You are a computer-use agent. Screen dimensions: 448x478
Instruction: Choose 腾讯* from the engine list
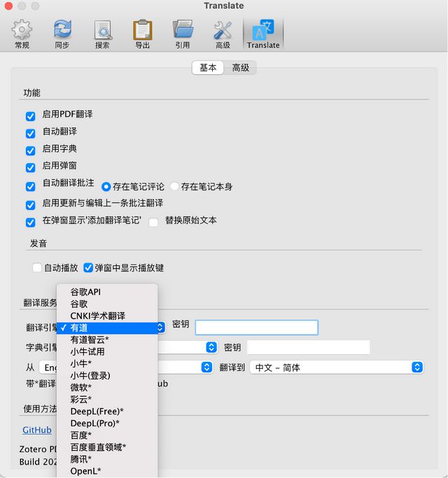pos(107,459)
